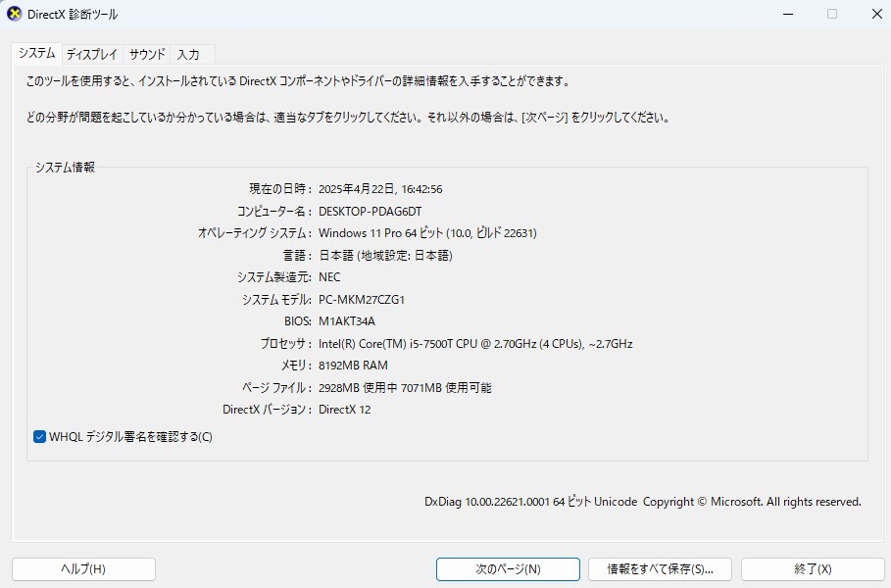Click the ヘルプ(H) button

(83, 569)
